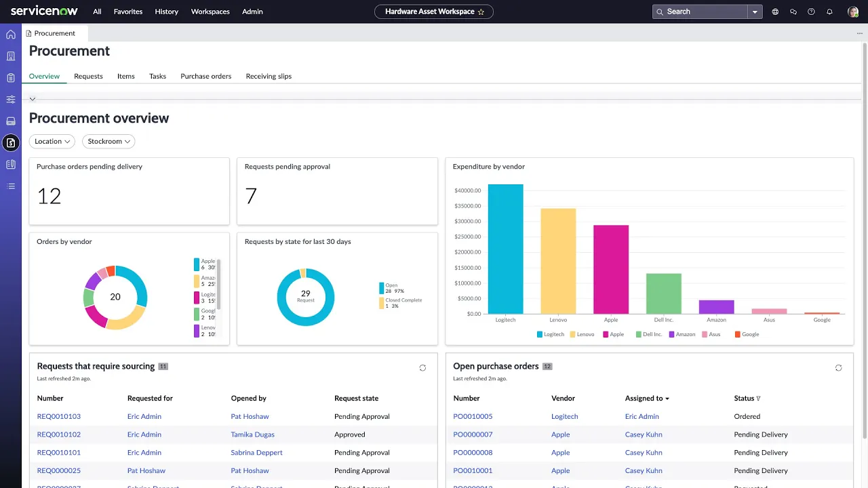Open the Workspaces menu

tap(210, 12)
